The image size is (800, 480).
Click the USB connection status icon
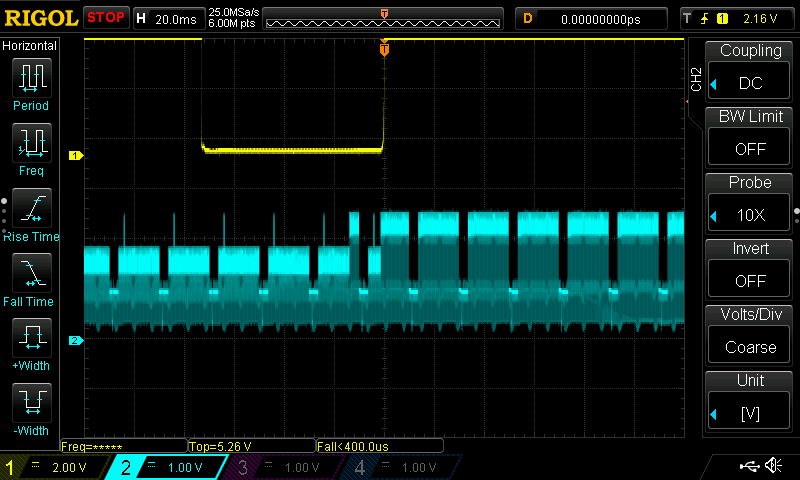[x=748, y=466]
